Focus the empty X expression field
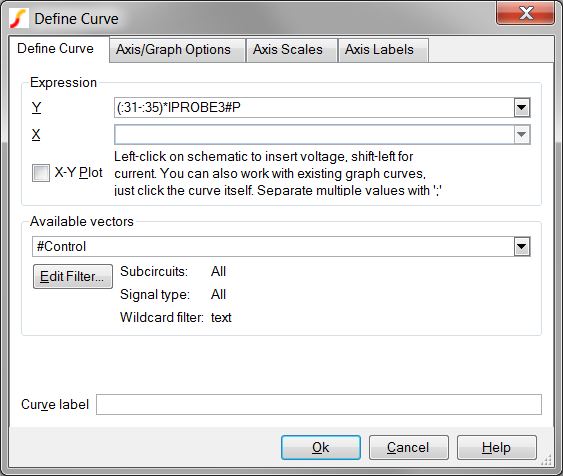Viewport: 563px width, 476px height. (314, 135)
